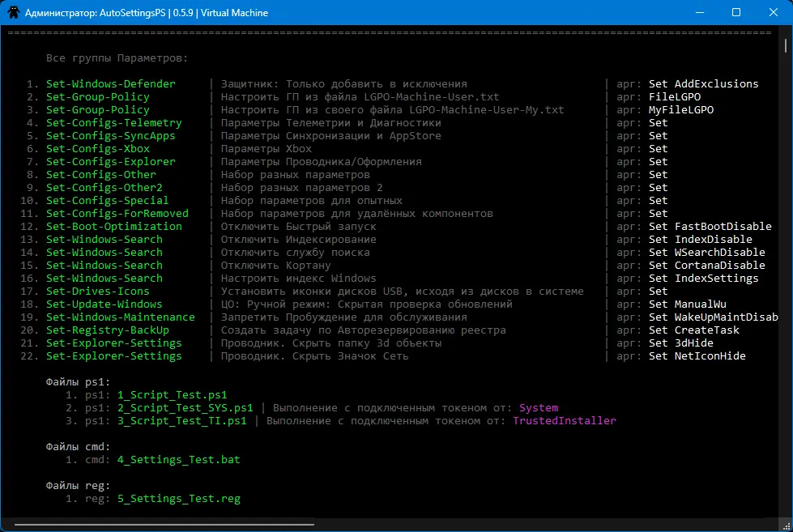Select the Set-Configs-Xbox entry
This screenshot has height=532, width=793.
(98, 149)
